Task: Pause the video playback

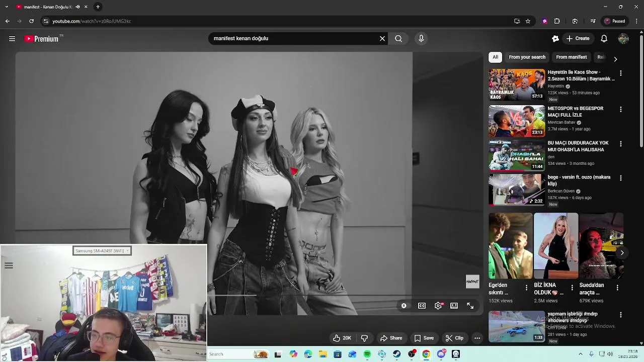Action: pos(404,306)
